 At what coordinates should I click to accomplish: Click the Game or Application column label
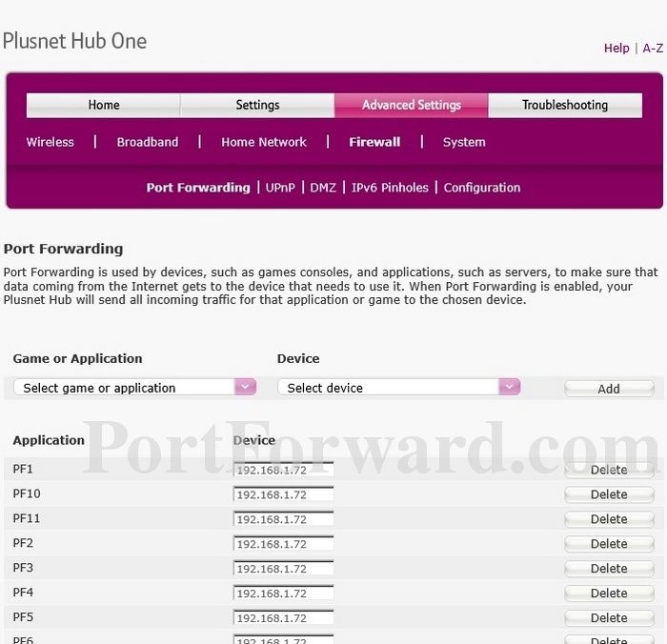[x=77, y=358]
